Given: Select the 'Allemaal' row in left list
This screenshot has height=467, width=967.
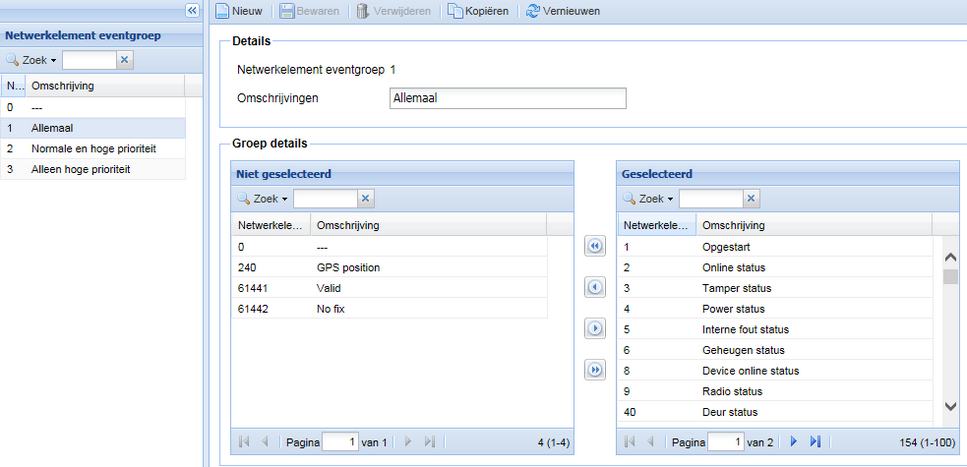Looking at the screenshot, I should tap(93, 128).
